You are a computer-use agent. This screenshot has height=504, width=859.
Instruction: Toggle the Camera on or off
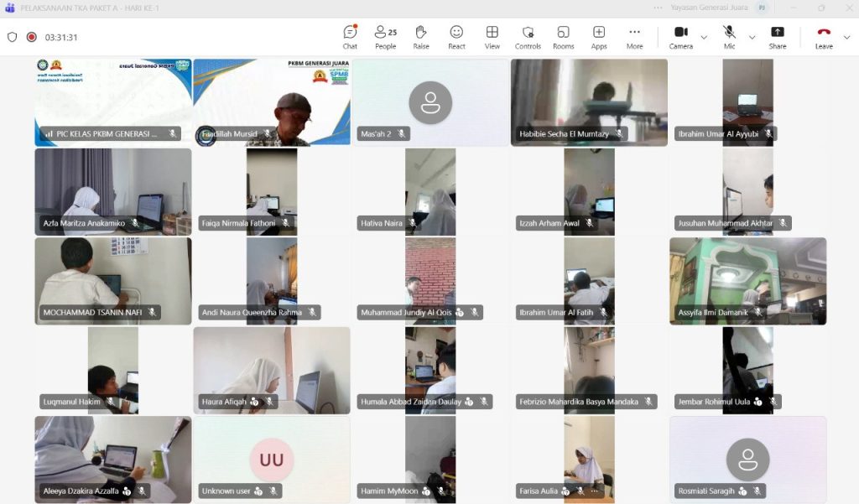tap(680, 36)
